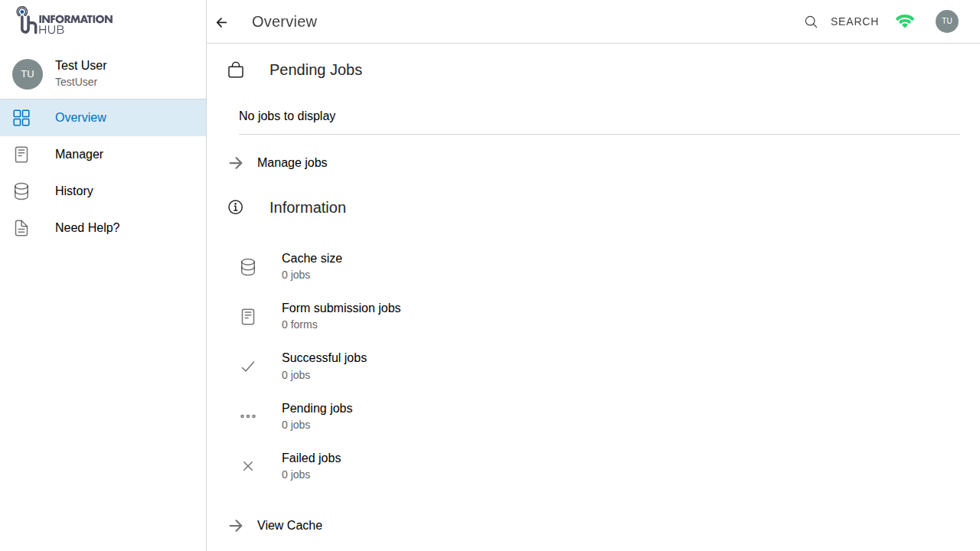This screenshot has height=551, width=980.
Task: Go back using the back arrow
Action: (222, 22)
